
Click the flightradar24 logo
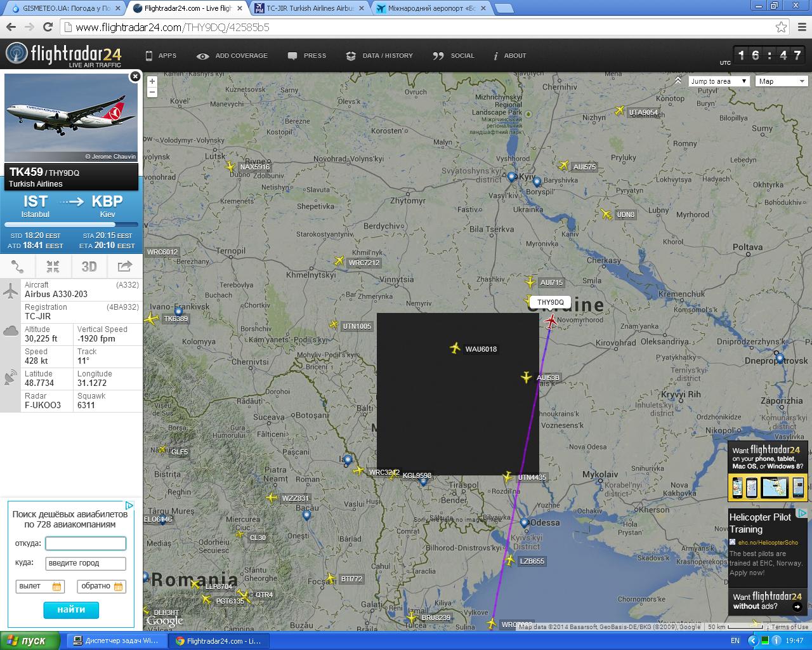coord(63,55)
